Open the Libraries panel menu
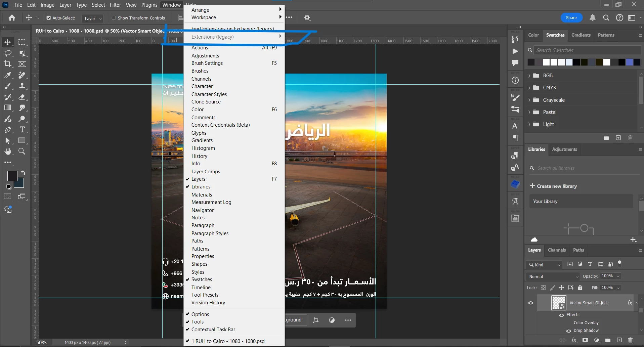 (x=640, y=149)
